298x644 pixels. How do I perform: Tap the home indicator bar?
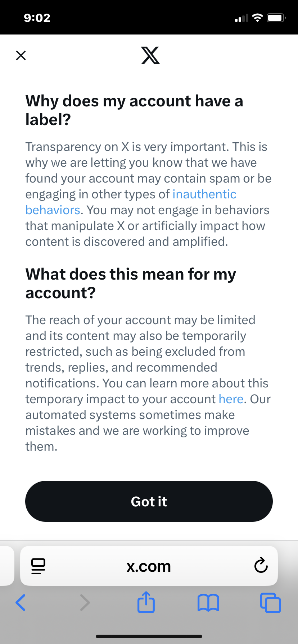click(x=149, y=636)
